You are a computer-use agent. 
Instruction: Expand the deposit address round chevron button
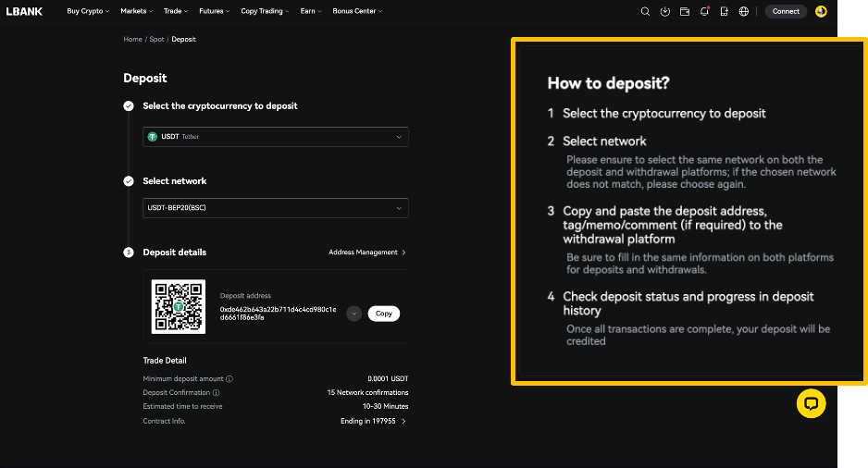click(x=353, y=314)
